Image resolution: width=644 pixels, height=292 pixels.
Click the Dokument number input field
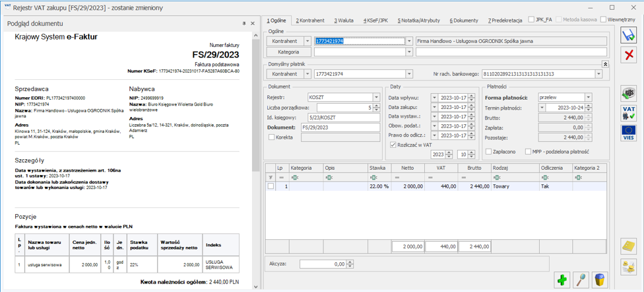pyautogui.click(x=340, y=128)
